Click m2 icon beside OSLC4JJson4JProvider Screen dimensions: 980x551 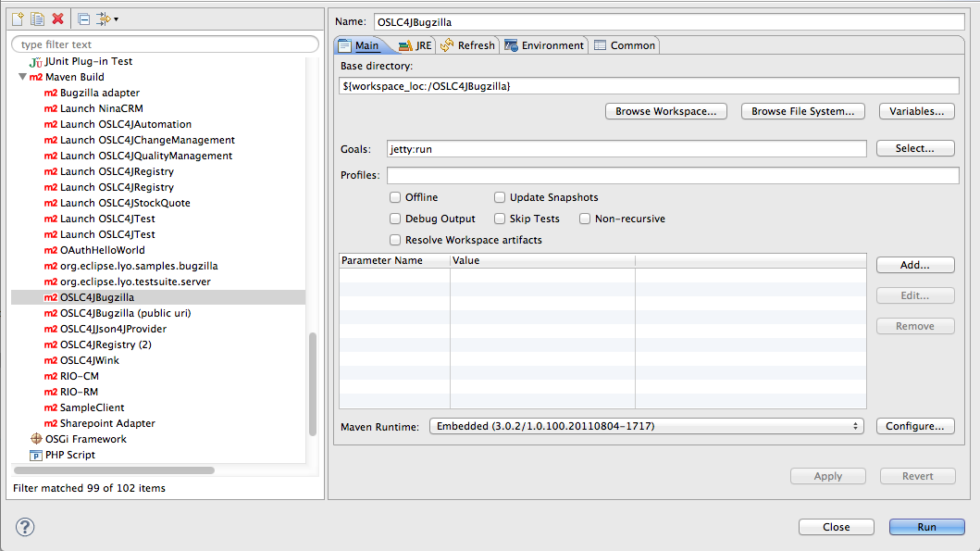click(x=51, y=329)
